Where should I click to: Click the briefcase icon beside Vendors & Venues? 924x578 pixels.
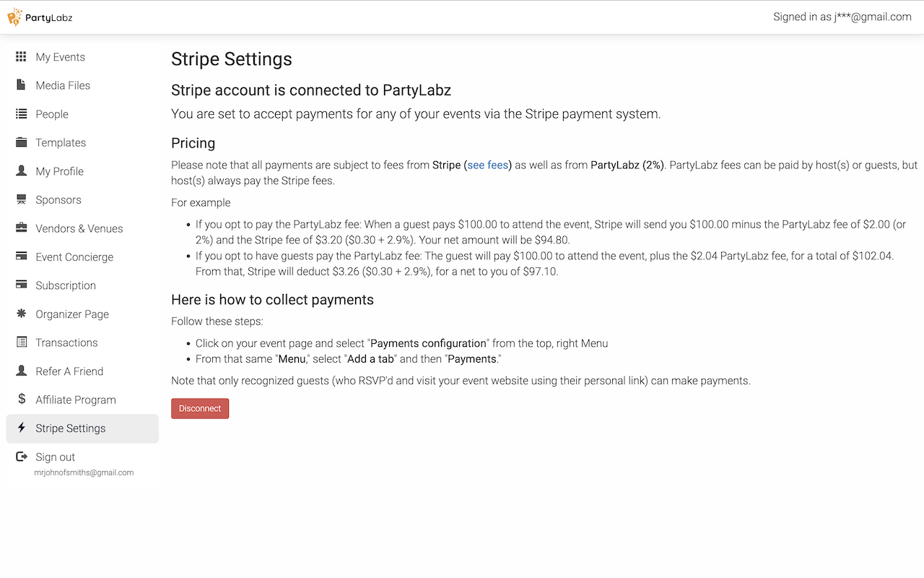tap(22, 228)
